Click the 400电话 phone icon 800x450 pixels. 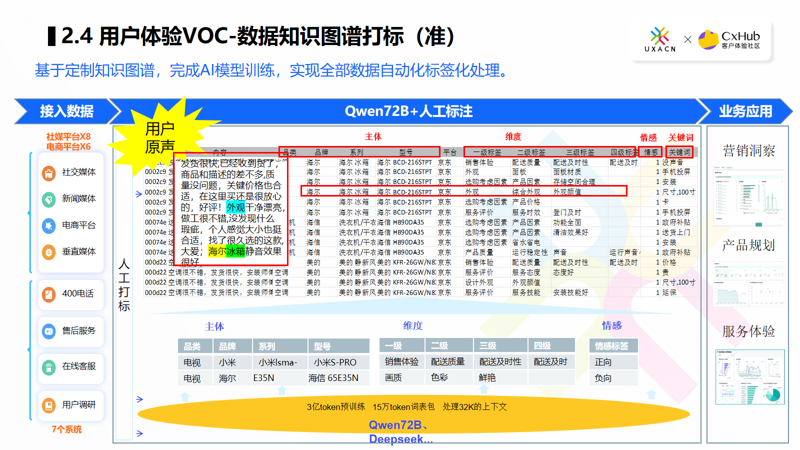tap(48, 294)
